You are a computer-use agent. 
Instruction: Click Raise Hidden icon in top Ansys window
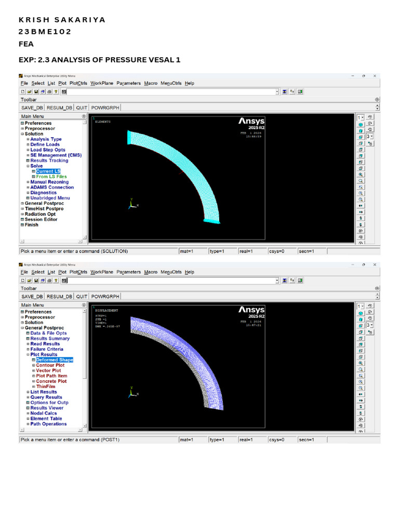[284, 91]
